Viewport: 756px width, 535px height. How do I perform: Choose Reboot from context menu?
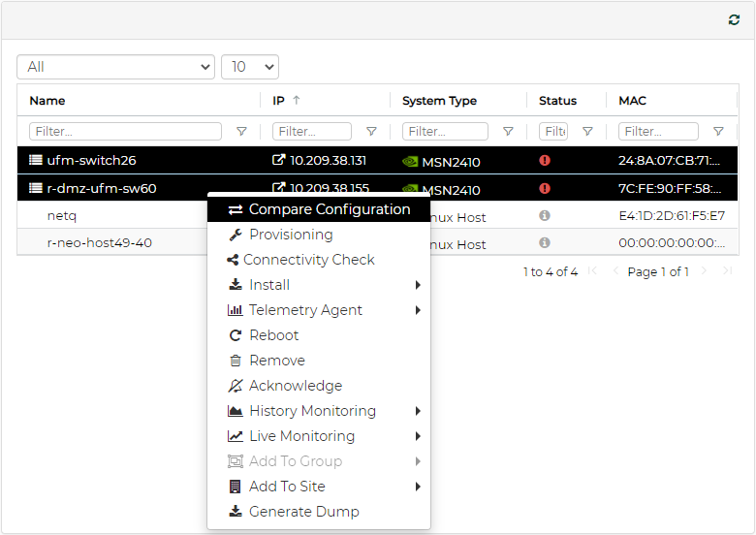click(319, 335)
